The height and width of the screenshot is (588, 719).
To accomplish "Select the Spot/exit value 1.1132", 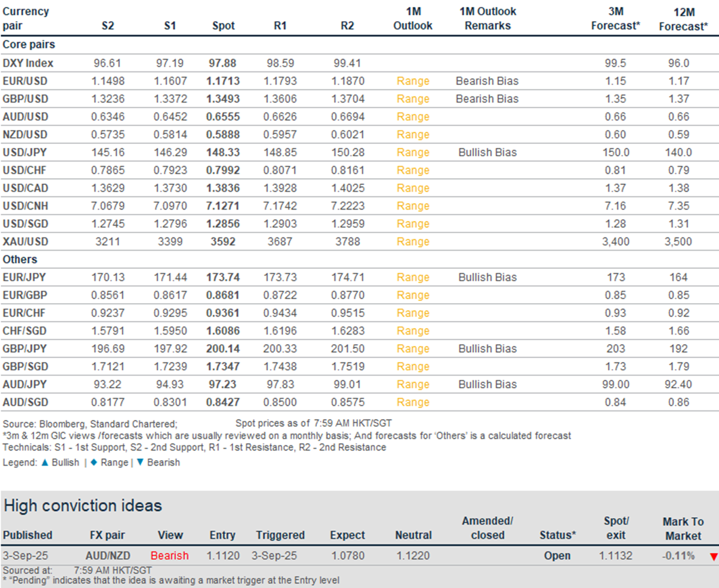I will [x=616, y=555].
